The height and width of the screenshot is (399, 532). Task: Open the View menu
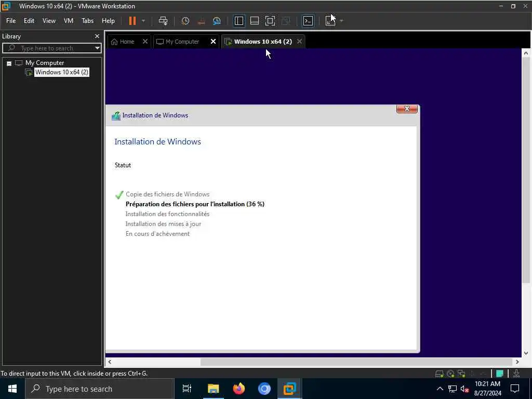[x=49, y=21]
